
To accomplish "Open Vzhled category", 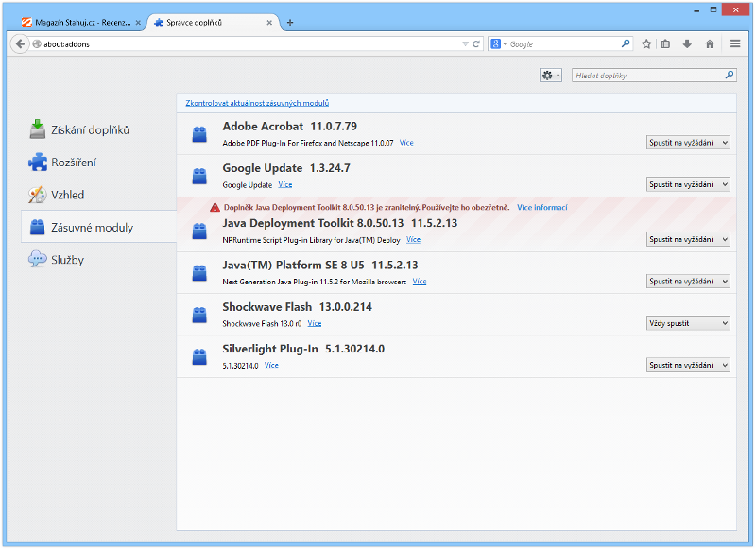I will [x=99, y=195].
